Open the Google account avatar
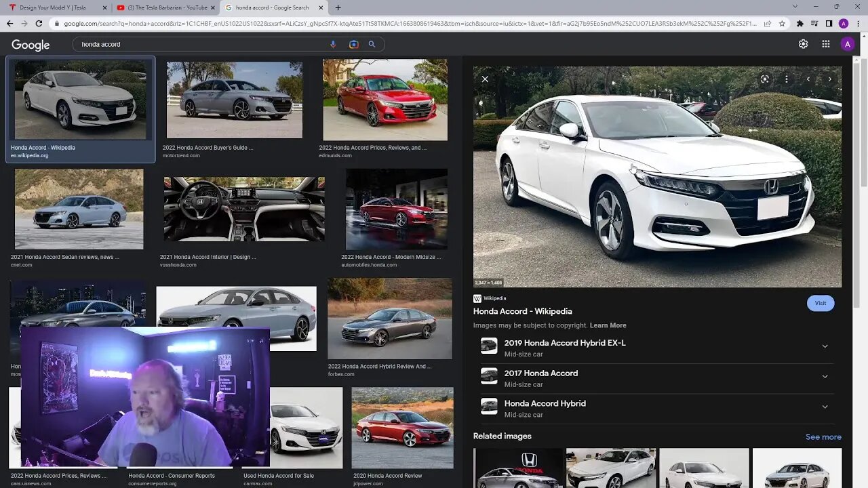Image resolution: width=868 pixels, height=488 pixels. click(x=847, y=44)
